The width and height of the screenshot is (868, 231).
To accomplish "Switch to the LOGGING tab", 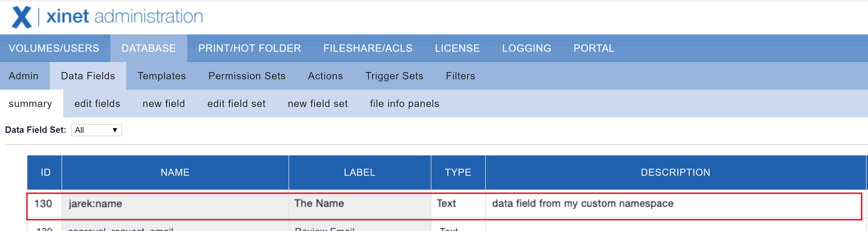I will (x=526, y=48).
